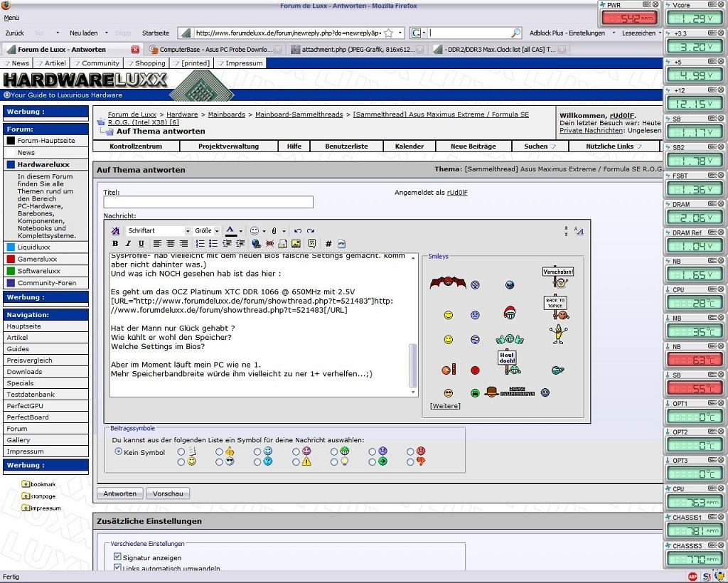Insert the Santa hat smiley
Image resolution: width=728 pixels, height=583 pixels.
click(510, 312)
